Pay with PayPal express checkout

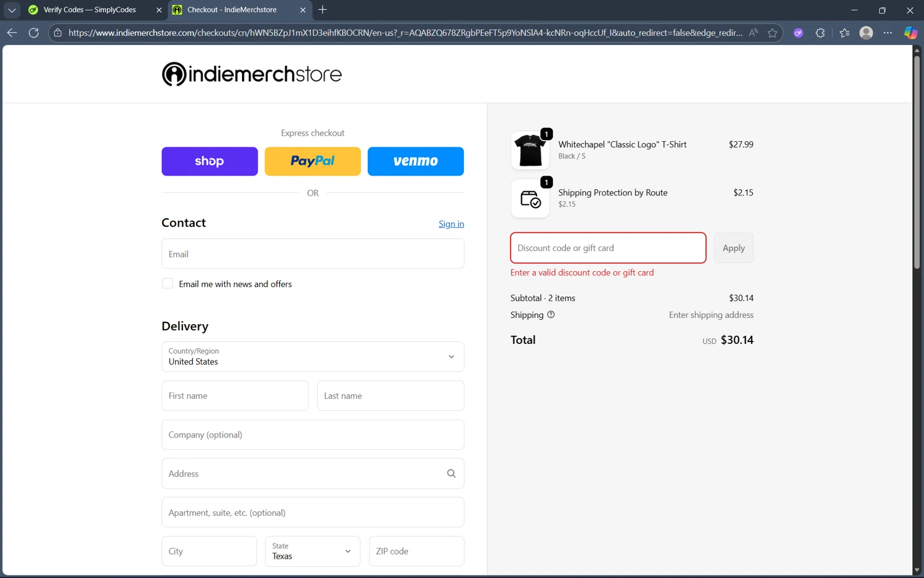(x=313, y=161)
